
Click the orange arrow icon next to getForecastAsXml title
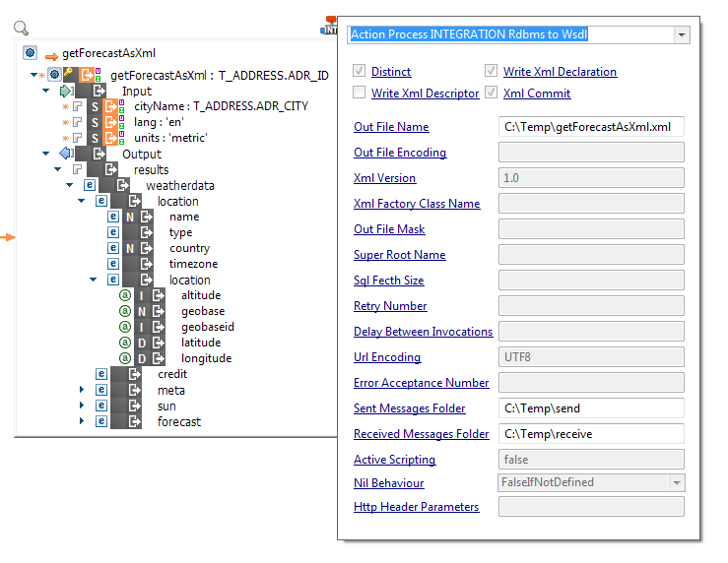(51, 56)
